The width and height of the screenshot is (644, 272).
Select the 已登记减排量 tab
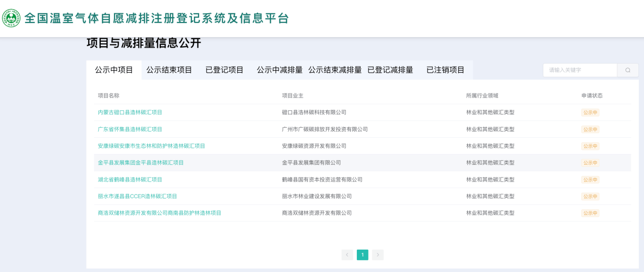(390, 70)
